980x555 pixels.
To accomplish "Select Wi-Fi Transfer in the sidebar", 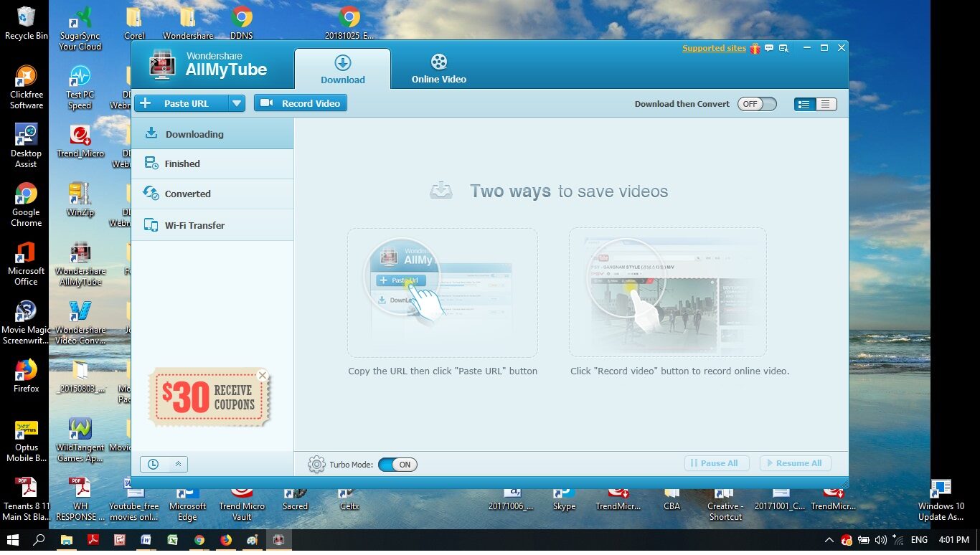I will click(x=212, y=225).
